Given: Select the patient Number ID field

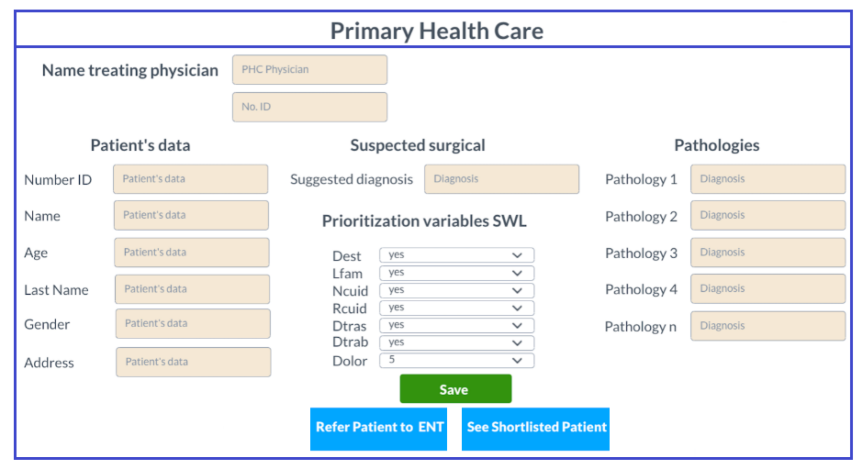Looking at the screenshot, I should click(190, 179).
